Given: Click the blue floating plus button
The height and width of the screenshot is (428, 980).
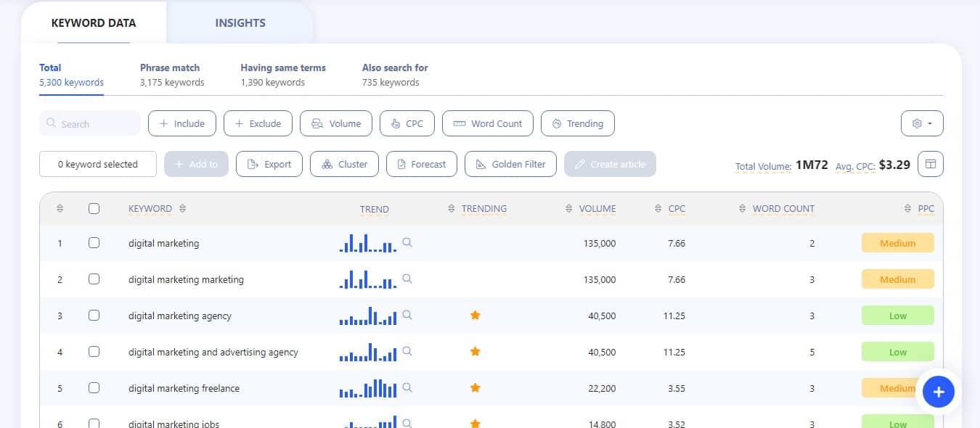Looking at the screenshot, I should 938,392.
